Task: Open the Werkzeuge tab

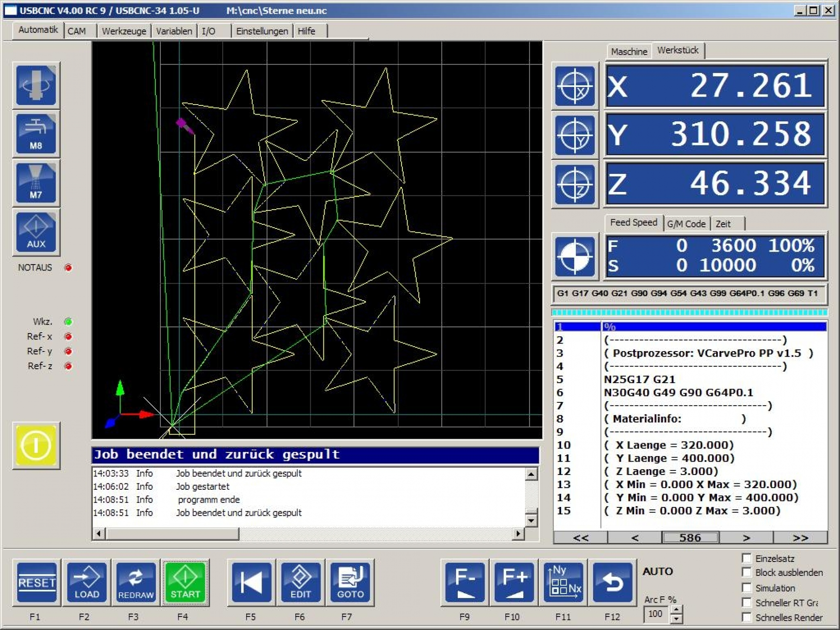Action: pyautogui.click(x=124, y=31)
